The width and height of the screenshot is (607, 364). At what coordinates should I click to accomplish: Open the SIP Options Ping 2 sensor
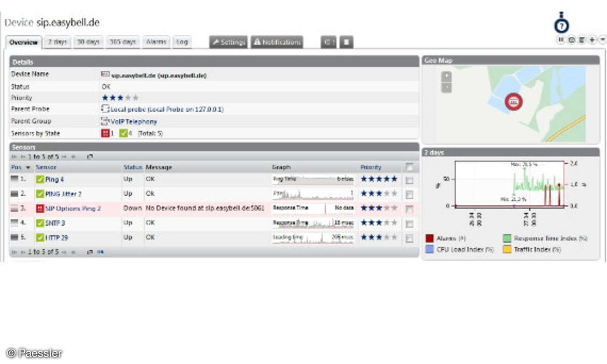coord(73,208)
